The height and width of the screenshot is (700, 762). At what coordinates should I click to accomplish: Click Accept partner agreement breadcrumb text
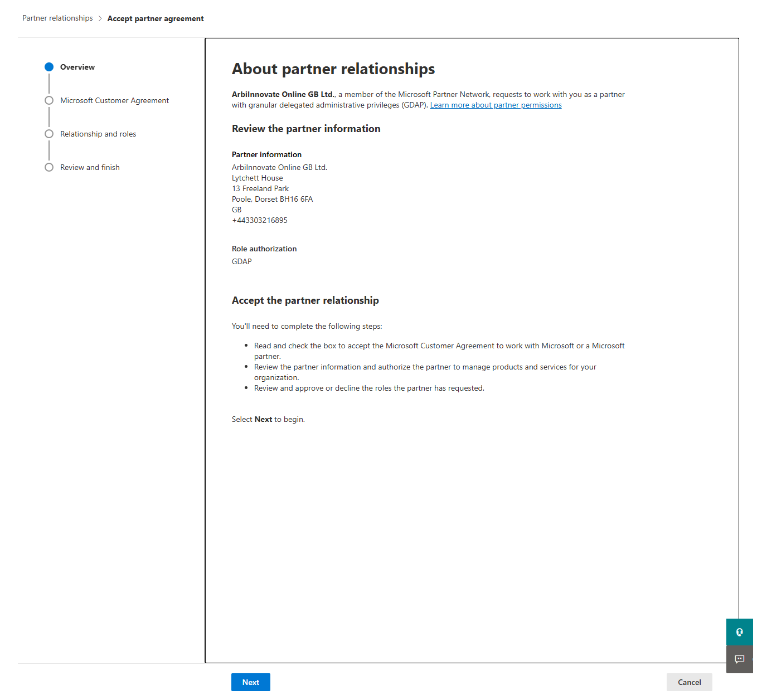(156, 18)
